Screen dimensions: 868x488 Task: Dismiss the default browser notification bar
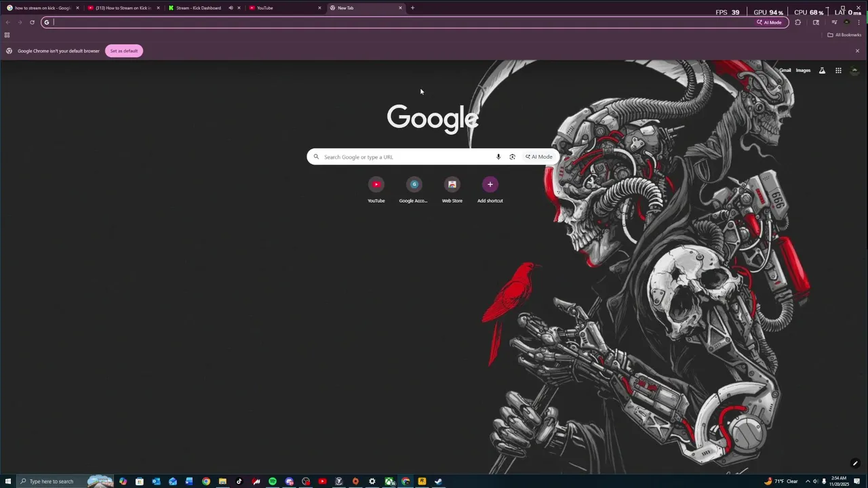[857, 51]
